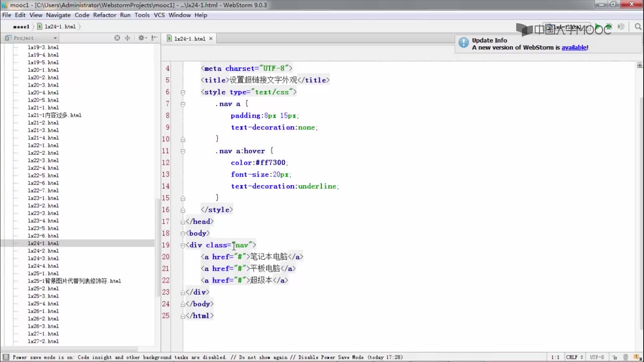Toggle read-only lock icon in status bar
This screenshot has height=362, width=644.
point(614,357)
